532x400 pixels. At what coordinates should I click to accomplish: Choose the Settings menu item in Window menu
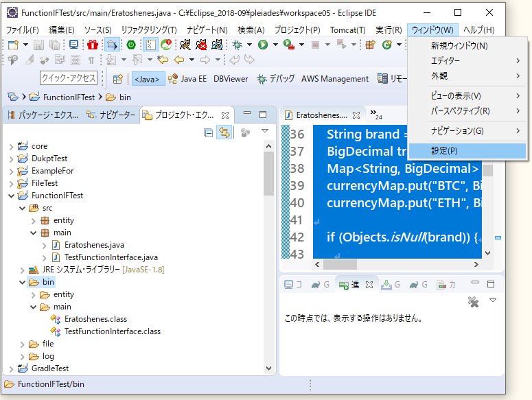[x=467, y=151]
